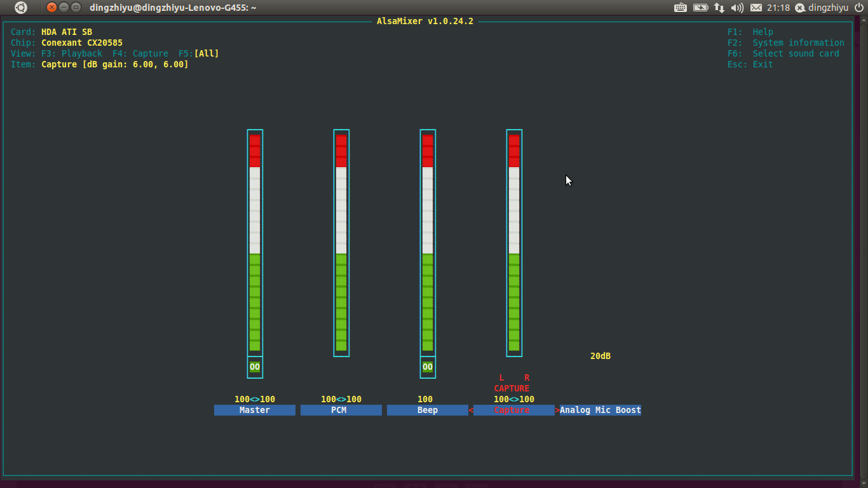This screenshot has height=488, width=868.
Task: Open the power session menu icon
Action: pos(859,8)
